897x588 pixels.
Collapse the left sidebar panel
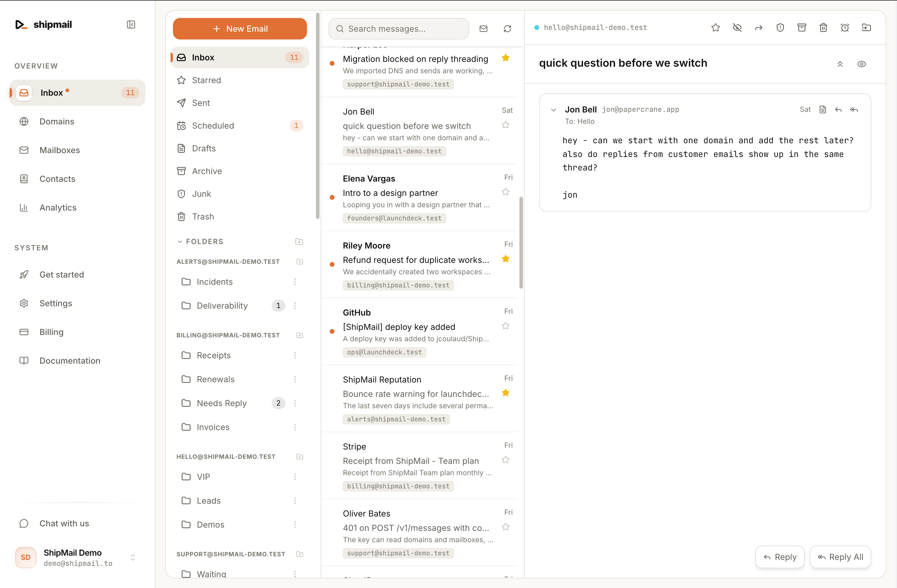click(x=131, y=25)
